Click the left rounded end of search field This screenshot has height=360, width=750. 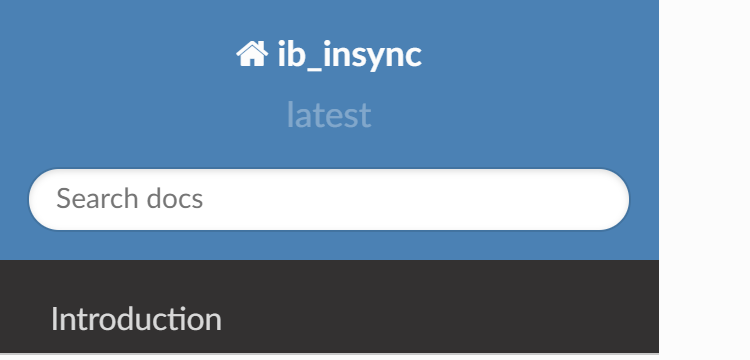pyautogui.click(x=42, y=199)
